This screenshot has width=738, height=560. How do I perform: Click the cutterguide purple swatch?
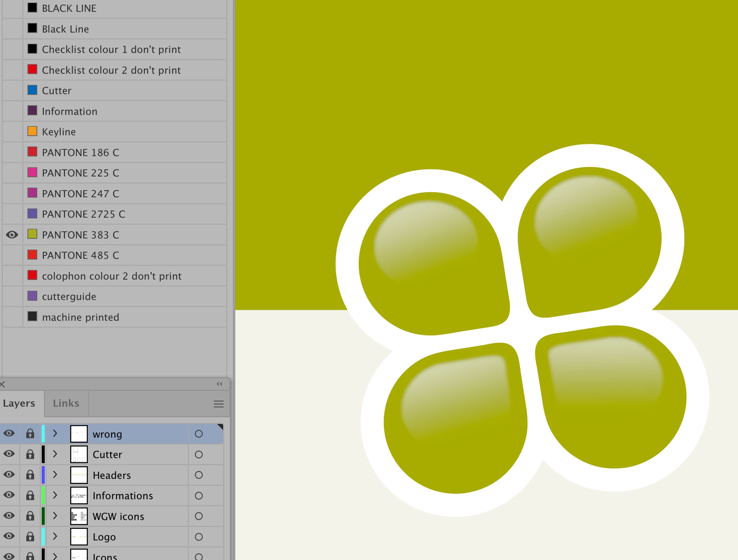point(33,296)
